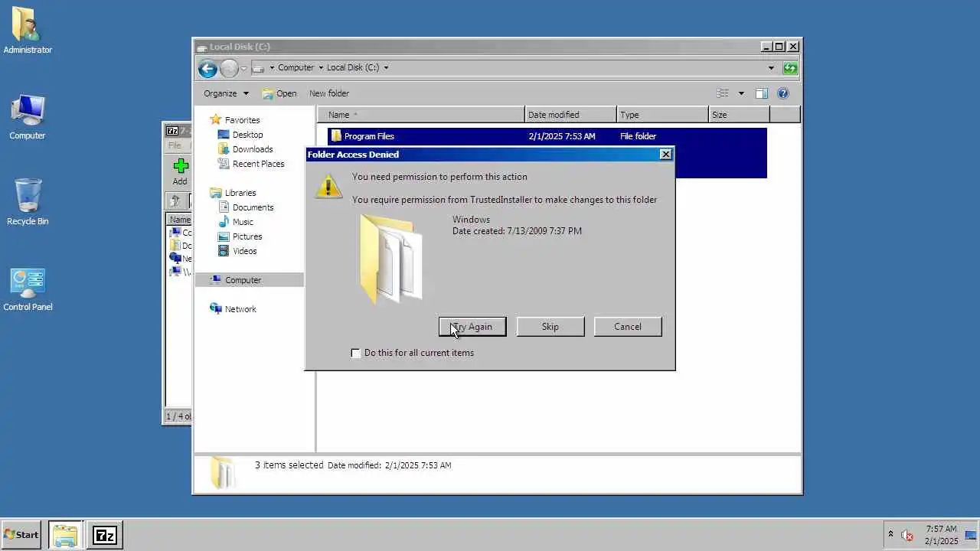Click New folder in toolbar
This screenshot has height=551, width=980.
pyautogui.click(x=329, y=93)
